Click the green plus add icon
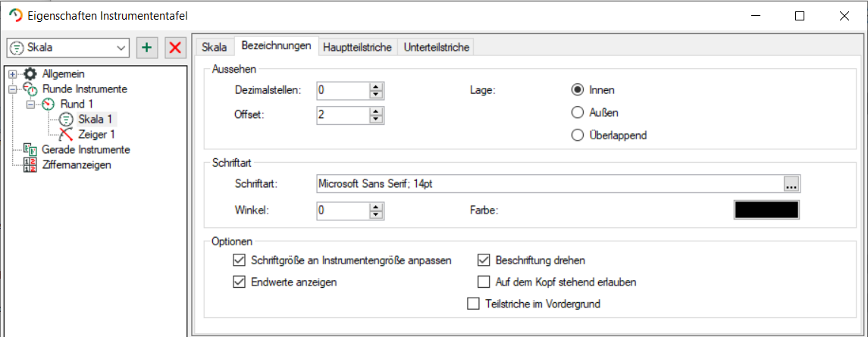 (146, 48)
